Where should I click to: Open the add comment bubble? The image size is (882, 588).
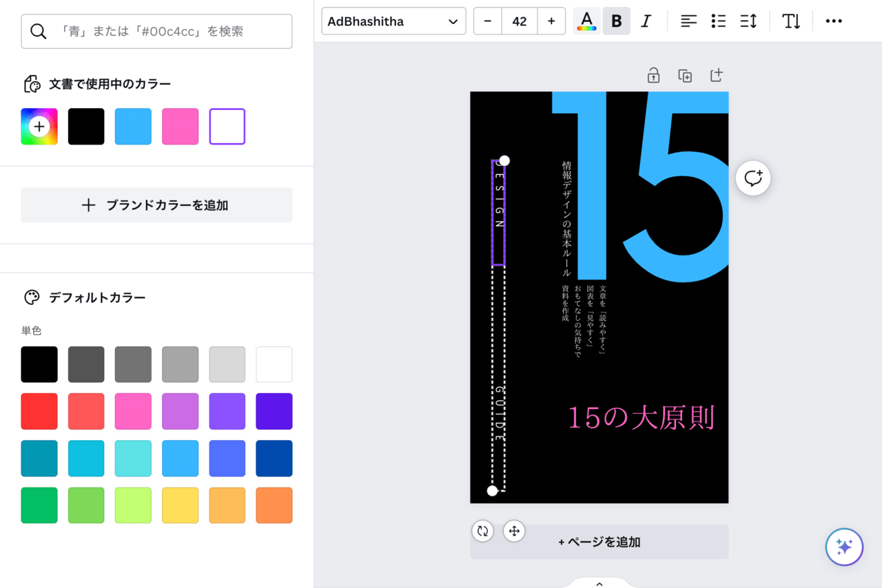(753, 178)
